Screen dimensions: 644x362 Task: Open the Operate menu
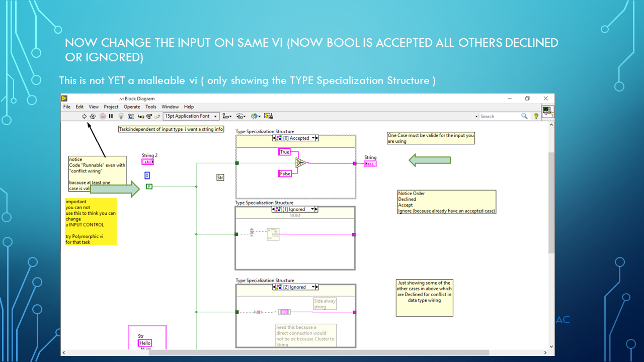(132, 107)
